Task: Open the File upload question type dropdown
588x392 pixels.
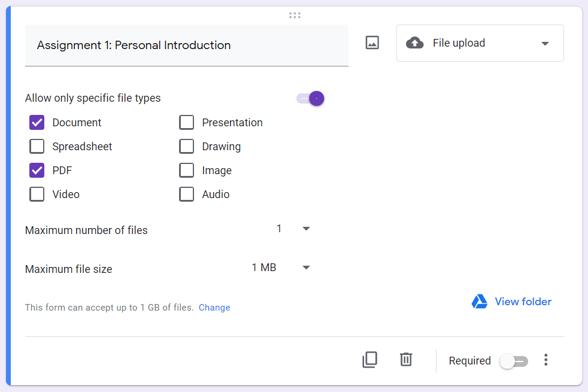Action: 480,43
